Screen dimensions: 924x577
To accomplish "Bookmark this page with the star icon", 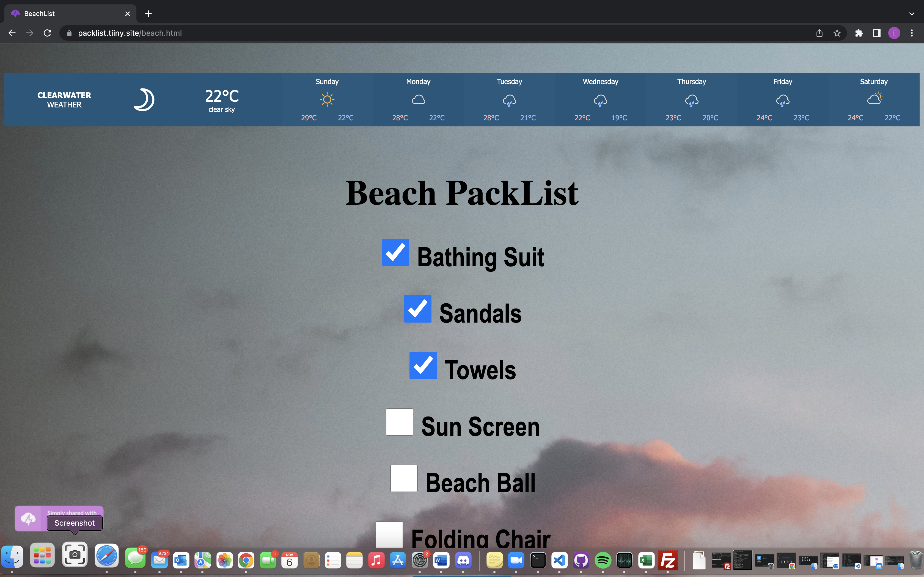I will [x=837, y=33].
